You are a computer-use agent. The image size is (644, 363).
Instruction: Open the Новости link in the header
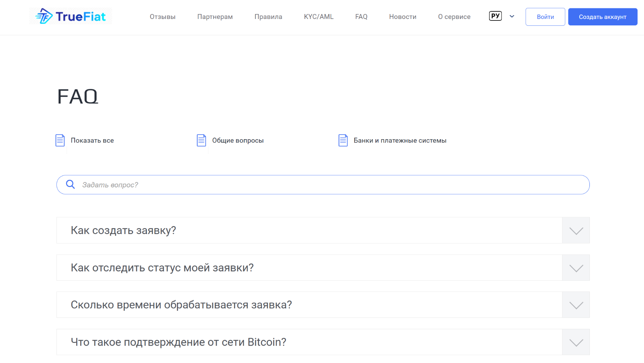coord(403,17)
